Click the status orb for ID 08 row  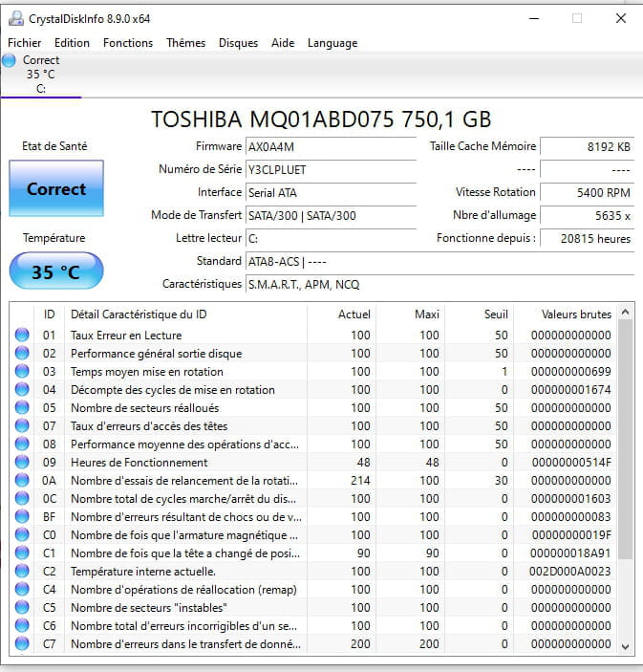coord(22,444)
